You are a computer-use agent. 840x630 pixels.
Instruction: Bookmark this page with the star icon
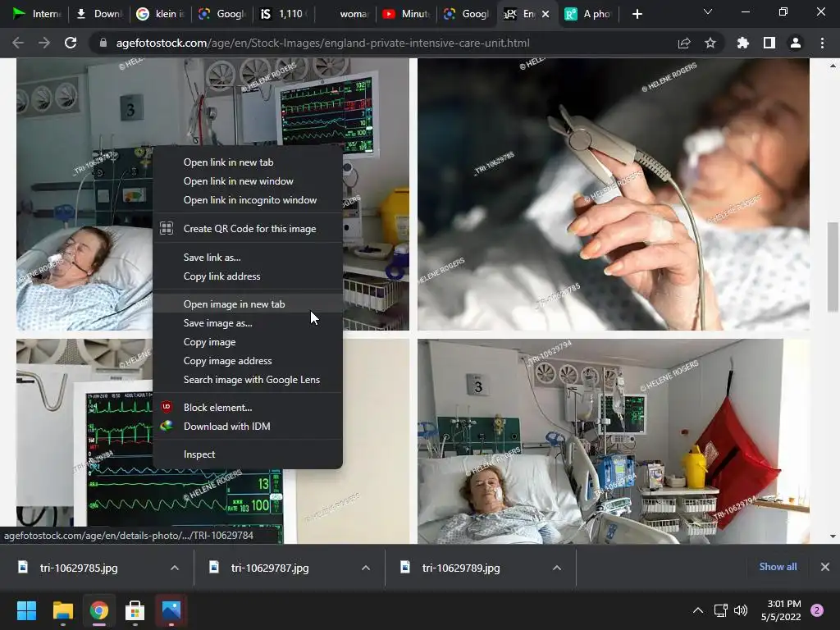pyautogui.click(x=710, y=43)
